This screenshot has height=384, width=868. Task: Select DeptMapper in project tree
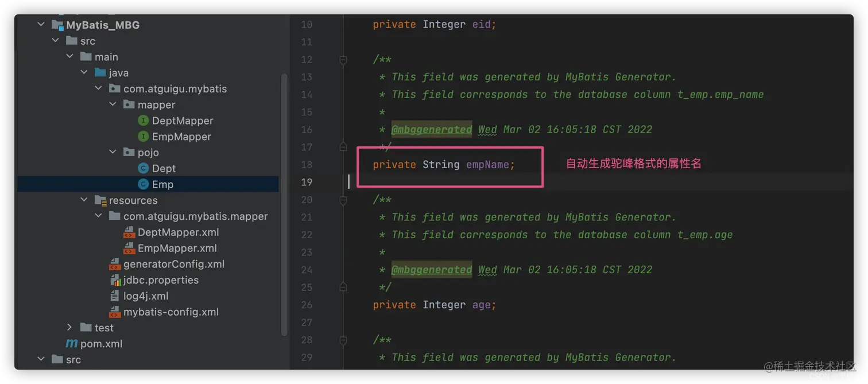tap(183, 121)
